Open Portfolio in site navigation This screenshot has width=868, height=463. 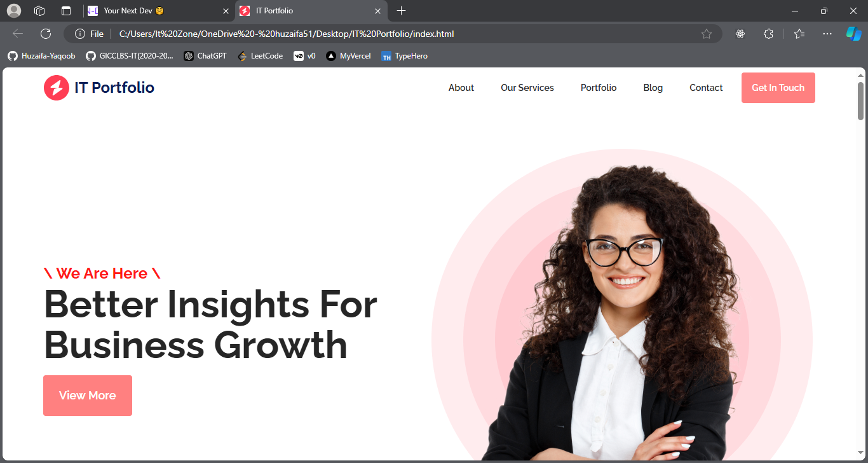(x=599, y=88)
